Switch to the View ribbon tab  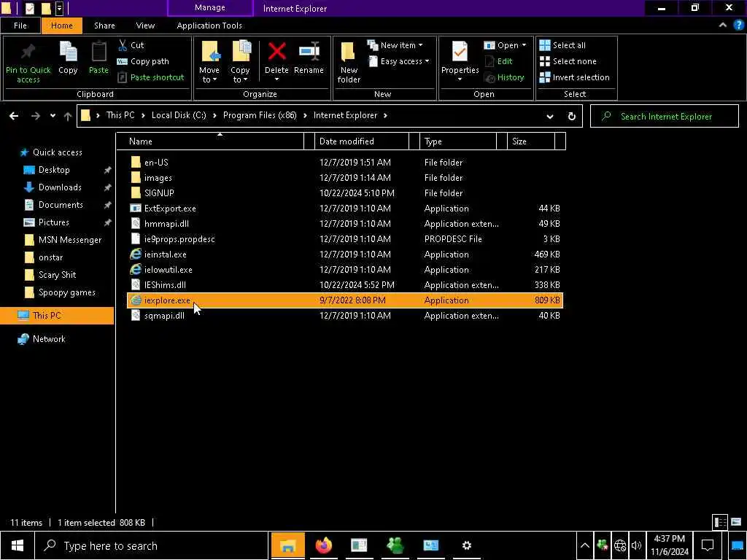(145, 26)
